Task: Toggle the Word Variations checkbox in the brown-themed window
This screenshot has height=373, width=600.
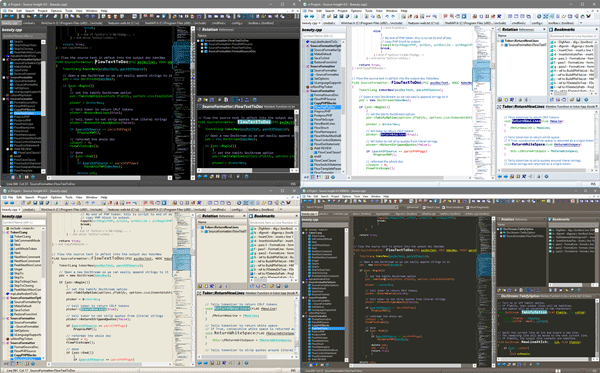Action: (x=443, y=207)
